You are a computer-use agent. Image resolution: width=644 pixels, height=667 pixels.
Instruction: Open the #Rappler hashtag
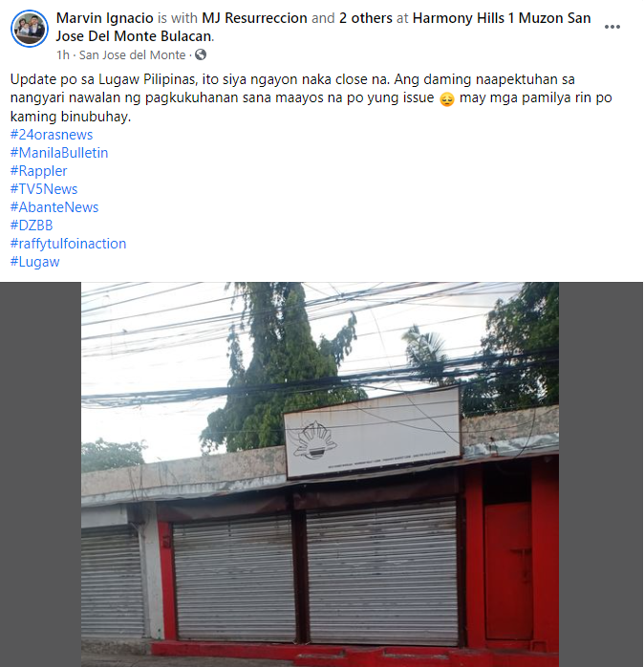point(39,171)
